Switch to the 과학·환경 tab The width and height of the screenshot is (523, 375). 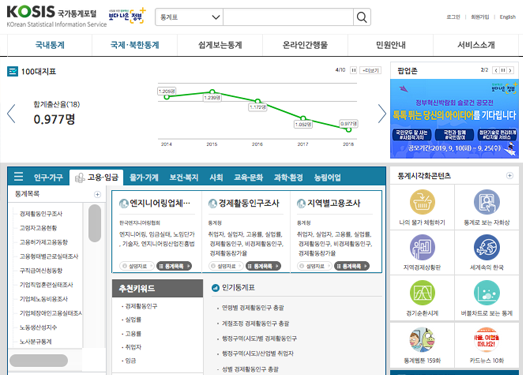(x=288, y=177)
